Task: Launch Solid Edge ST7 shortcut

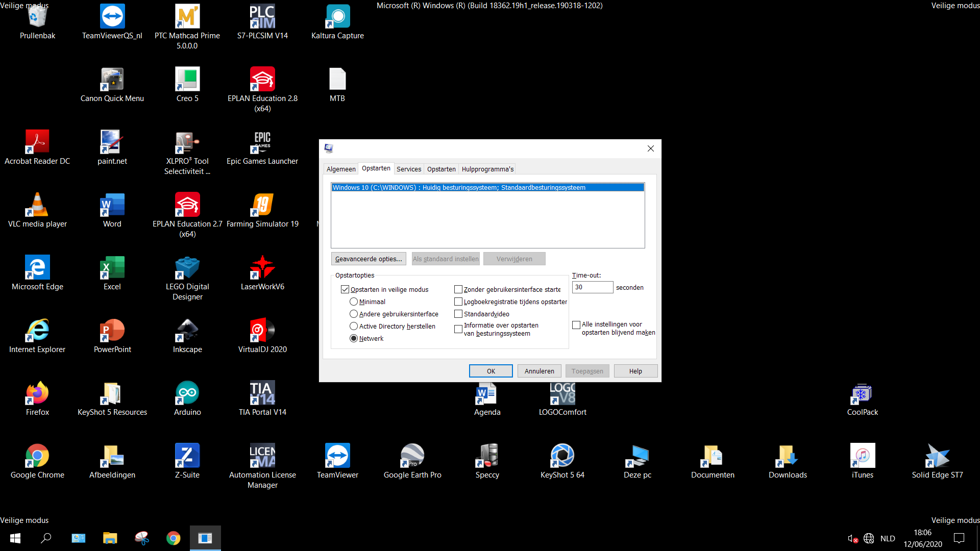Action: pos(938,461)
